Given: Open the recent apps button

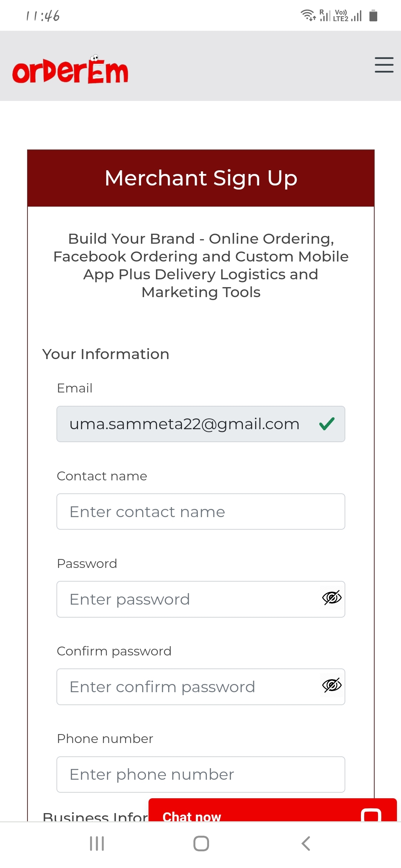Looking at the screenshot, I should coord(97,844).
